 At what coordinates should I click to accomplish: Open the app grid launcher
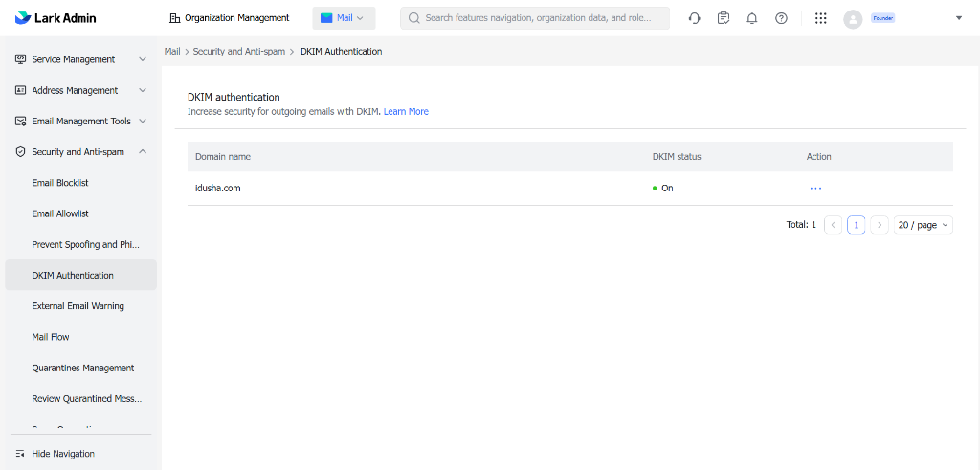point(821,18)
